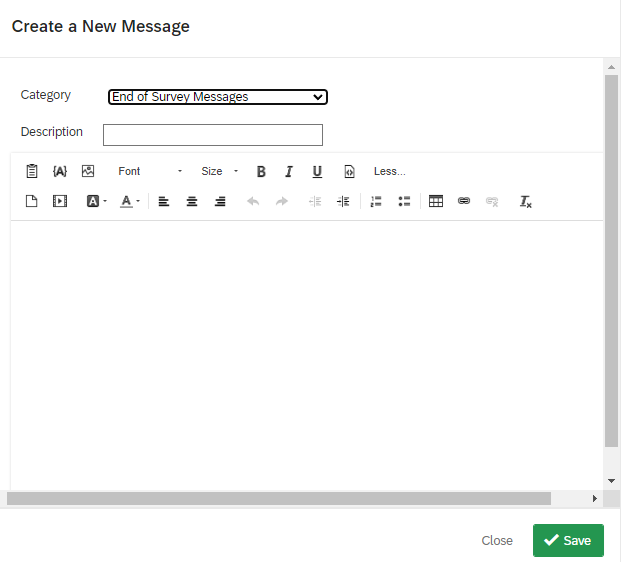
Task: Expand the Font dropdown
Action: [x=150, y=171]
